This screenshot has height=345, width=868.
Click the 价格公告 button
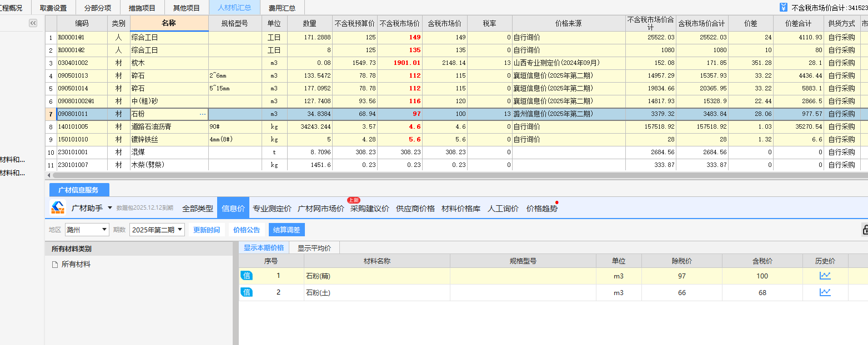coord(247,230)
